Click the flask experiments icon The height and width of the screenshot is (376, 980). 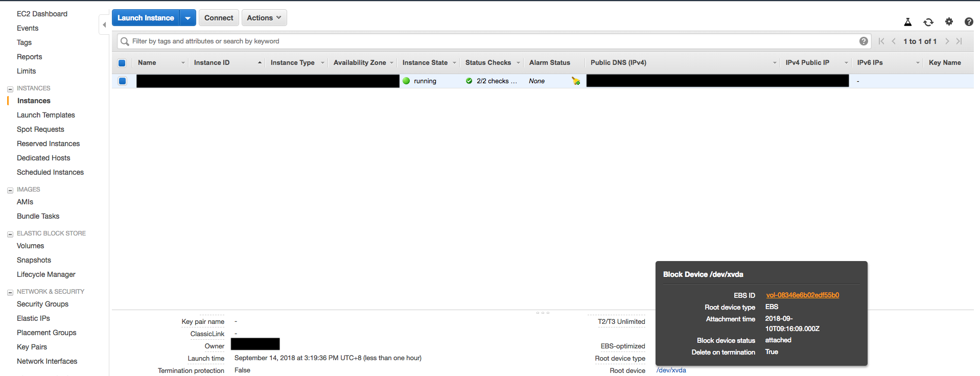coord(907,22)
